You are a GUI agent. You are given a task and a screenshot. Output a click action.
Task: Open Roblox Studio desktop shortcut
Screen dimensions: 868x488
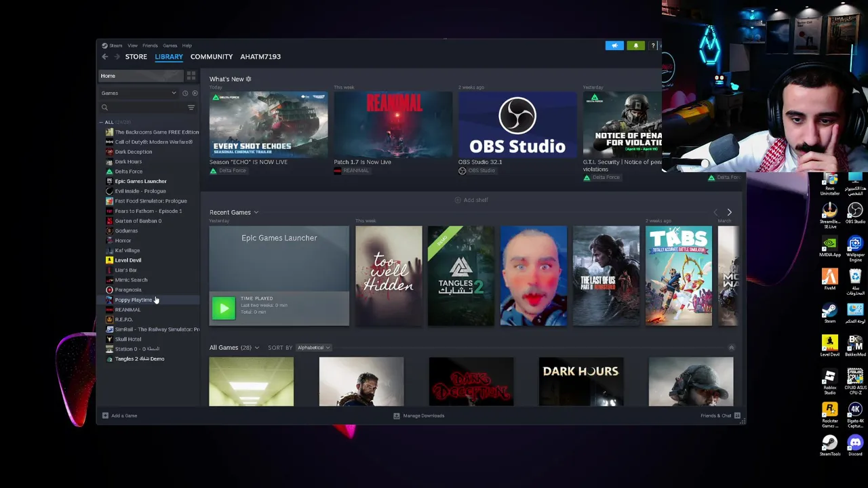[x=829, y=380]
